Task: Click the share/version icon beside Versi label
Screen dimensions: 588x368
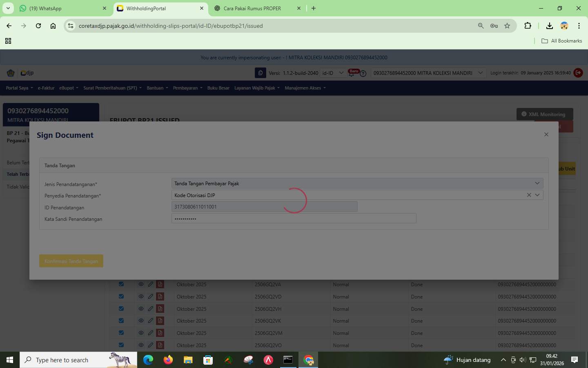Action: [261, 72]
